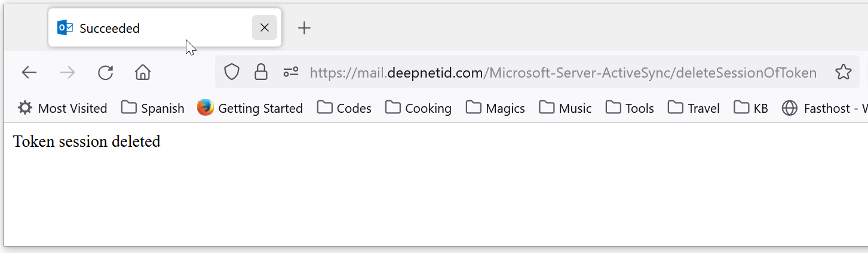Open the Getting Started bookmark

click(250, 108)
